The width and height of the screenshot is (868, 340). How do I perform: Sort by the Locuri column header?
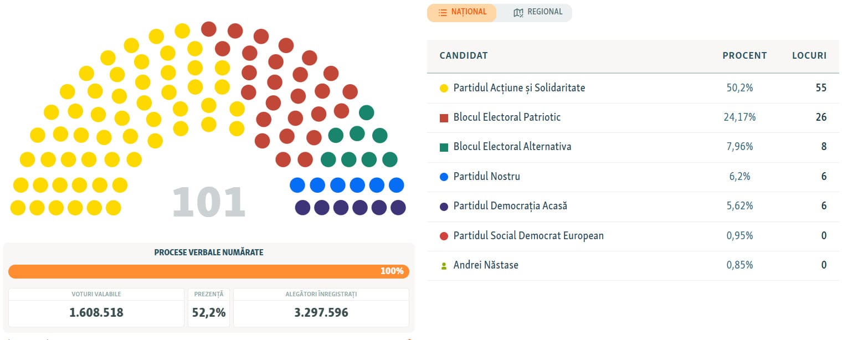point(809,56)
